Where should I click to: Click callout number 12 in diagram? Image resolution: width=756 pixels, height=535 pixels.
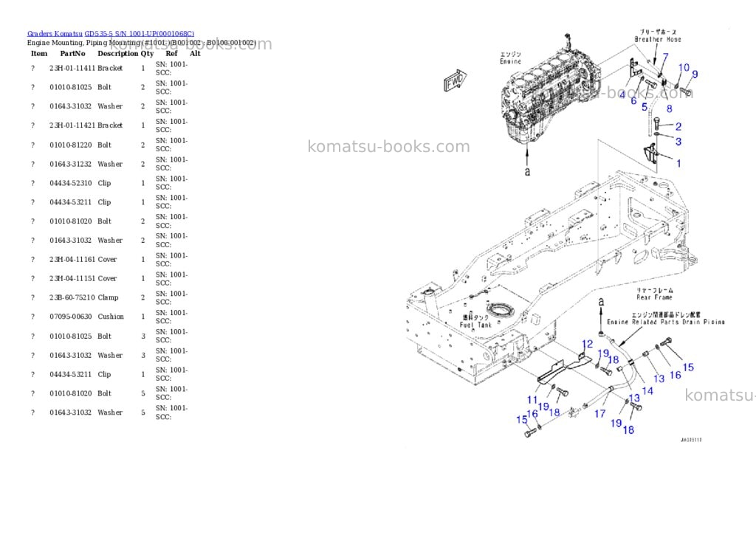click(587, 344)
